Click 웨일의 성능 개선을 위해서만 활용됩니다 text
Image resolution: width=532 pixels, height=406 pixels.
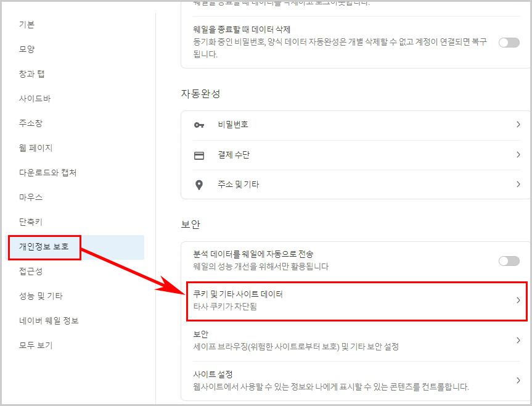click(x=261, y=267)
